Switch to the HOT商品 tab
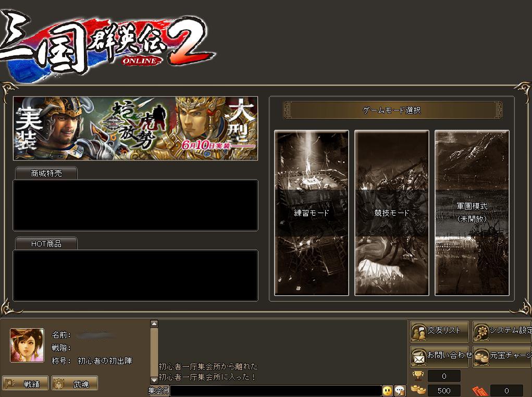The height and width of the screenshot is (397, 532). 46,243
